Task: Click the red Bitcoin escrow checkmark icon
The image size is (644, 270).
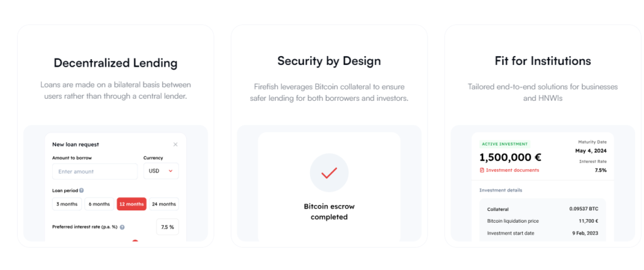Action: 329,172
